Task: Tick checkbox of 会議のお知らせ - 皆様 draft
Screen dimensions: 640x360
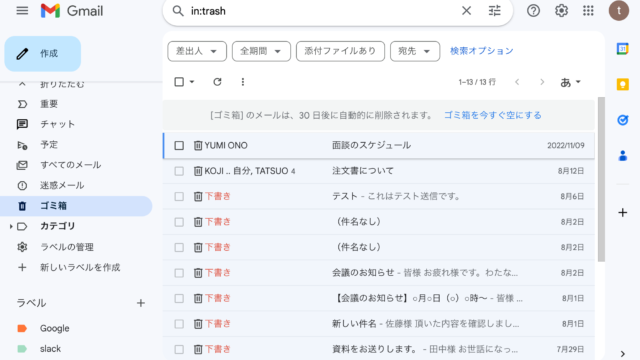Action: click(179, 273)
